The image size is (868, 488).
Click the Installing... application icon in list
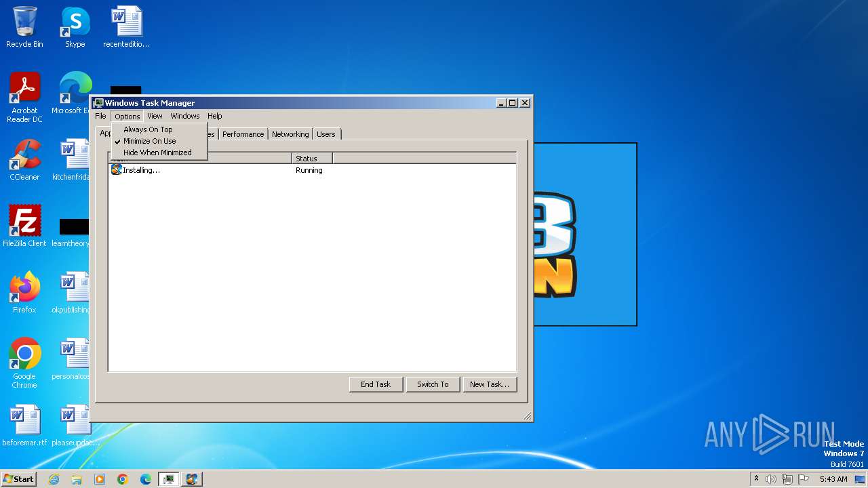116,169
